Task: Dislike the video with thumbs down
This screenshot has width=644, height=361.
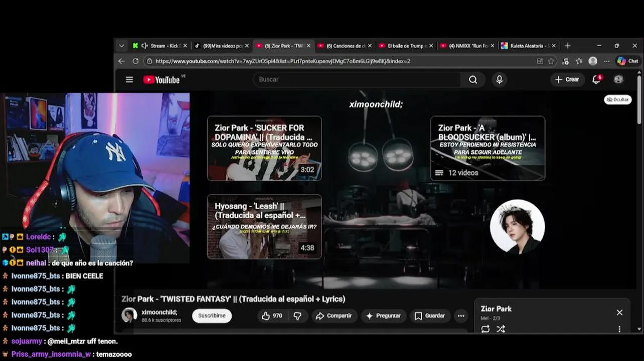Action: 297,316
